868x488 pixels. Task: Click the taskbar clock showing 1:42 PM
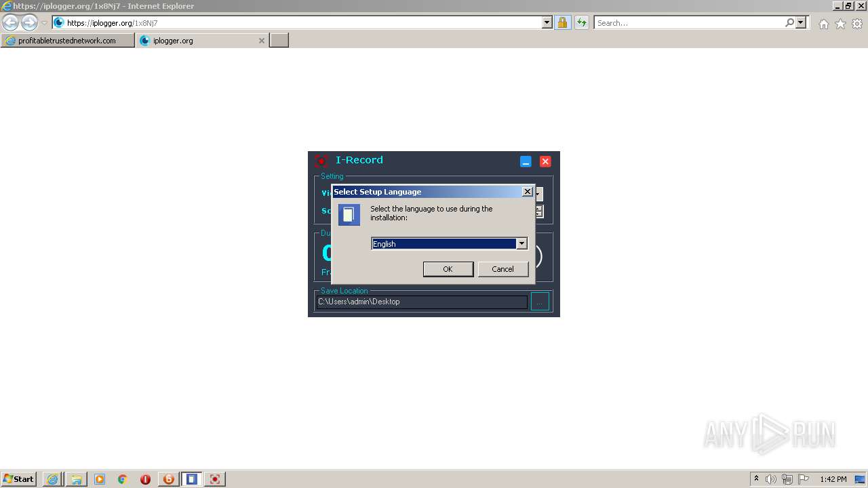coord(833,479)
